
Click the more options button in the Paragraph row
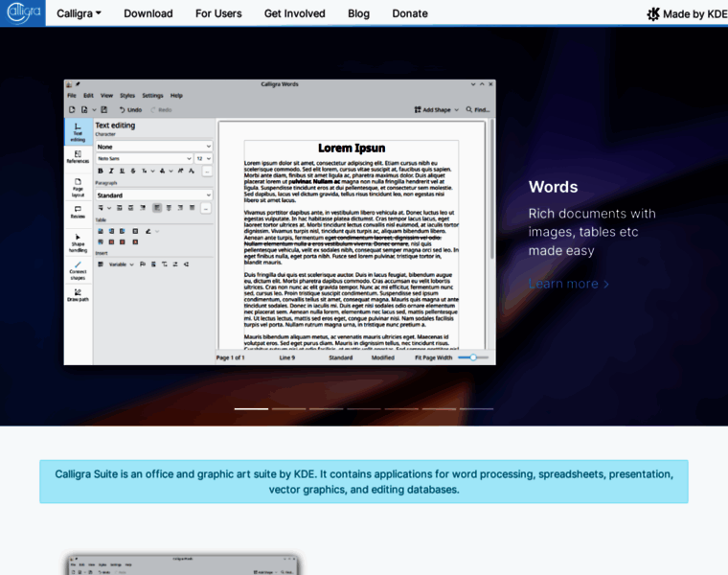[207, 208]
